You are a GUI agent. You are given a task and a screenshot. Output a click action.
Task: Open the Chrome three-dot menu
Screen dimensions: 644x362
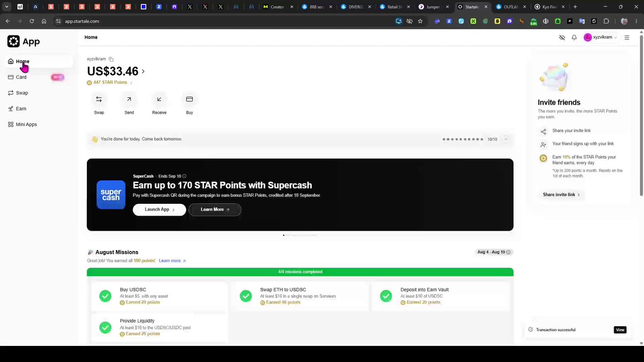tap(638, 21)
